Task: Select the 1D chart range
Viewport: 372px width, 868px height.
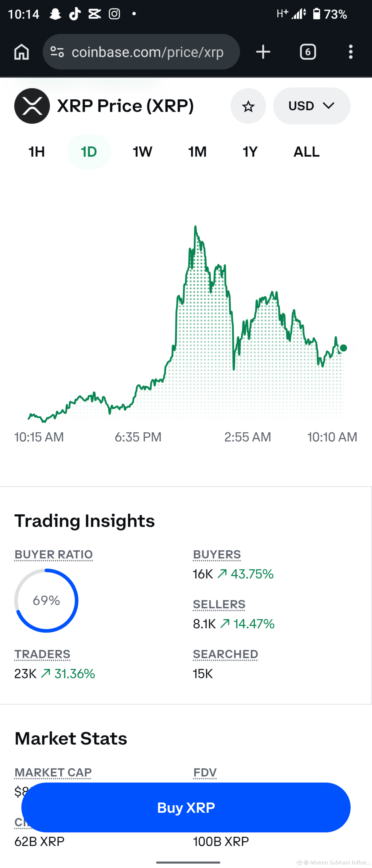Action: pyautogui.click(x=89, y=152)
